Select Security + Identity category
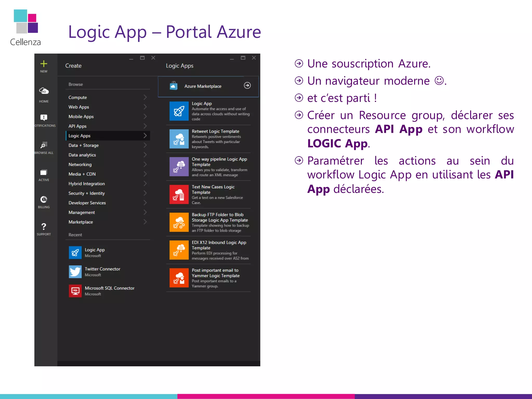The image size is (532, 399). pos(108,193)
